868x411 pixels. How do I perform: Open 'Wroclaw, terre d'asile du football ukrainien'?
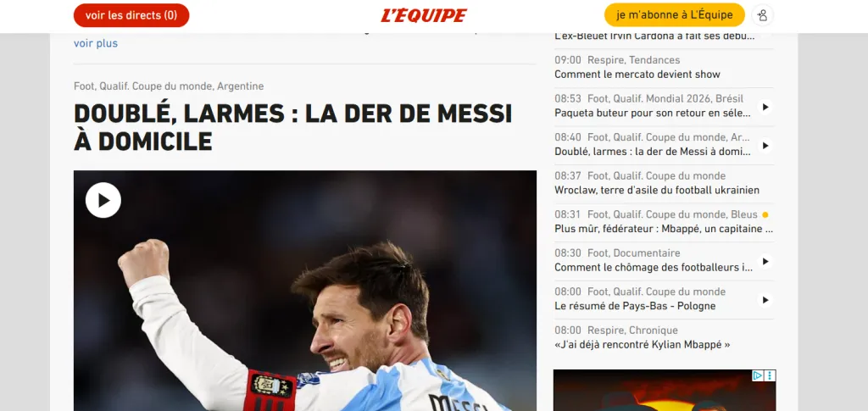click(x=657, y=191)
